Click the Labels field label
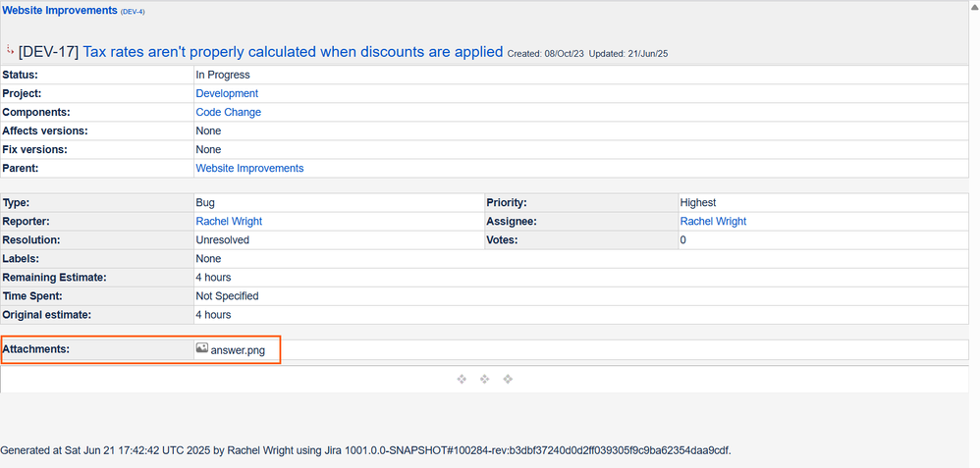The height and width of the screenshot is (468, 980). pos(20,259)
